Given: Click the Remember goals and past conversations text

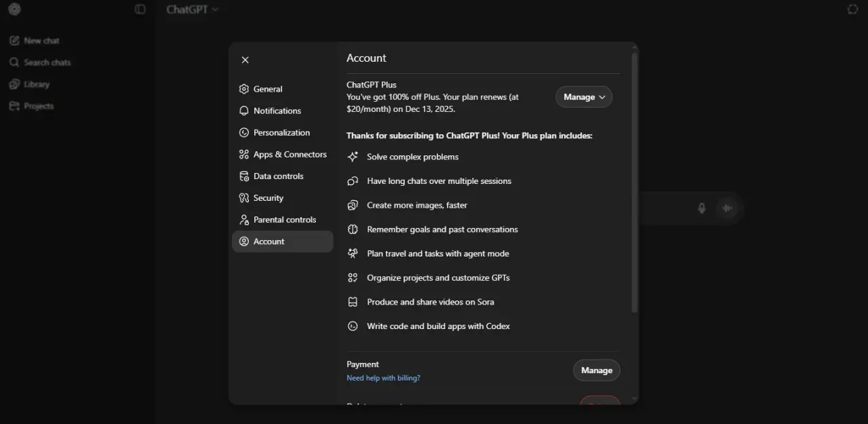Looking at the screenshot, I should [x=442, y=229].
